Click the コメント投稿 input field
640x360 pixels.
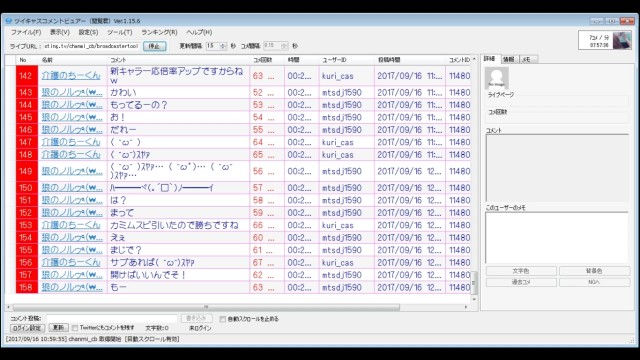pyautogui.click(x=112, y=318)
